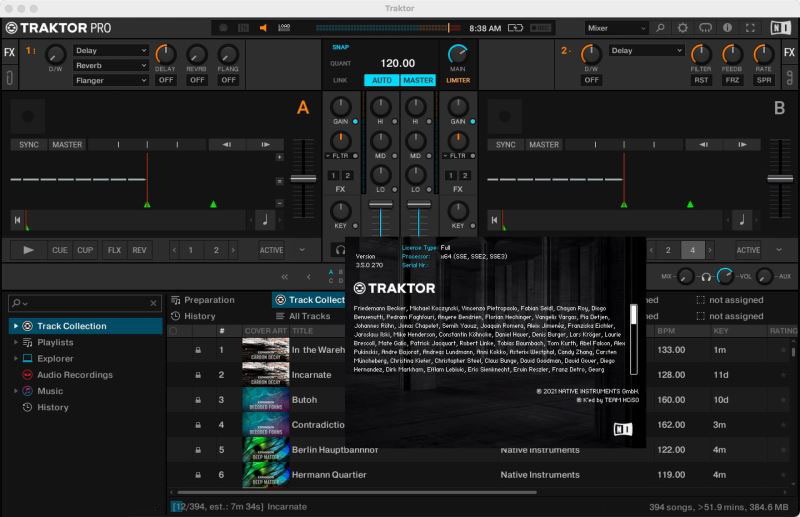
Task: Expand the Music tree node
Action: click(16, 391)
